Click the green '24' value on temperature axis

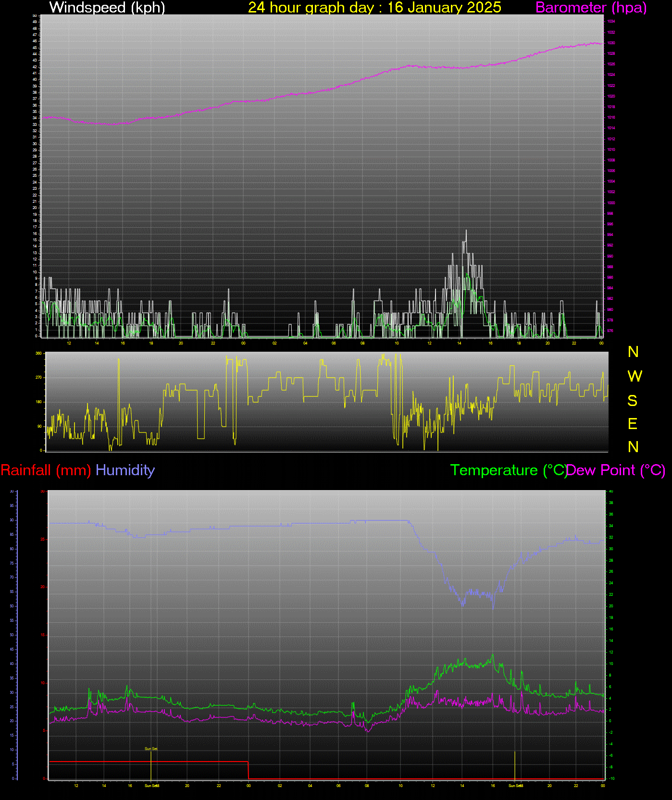(x=611, y=583)
